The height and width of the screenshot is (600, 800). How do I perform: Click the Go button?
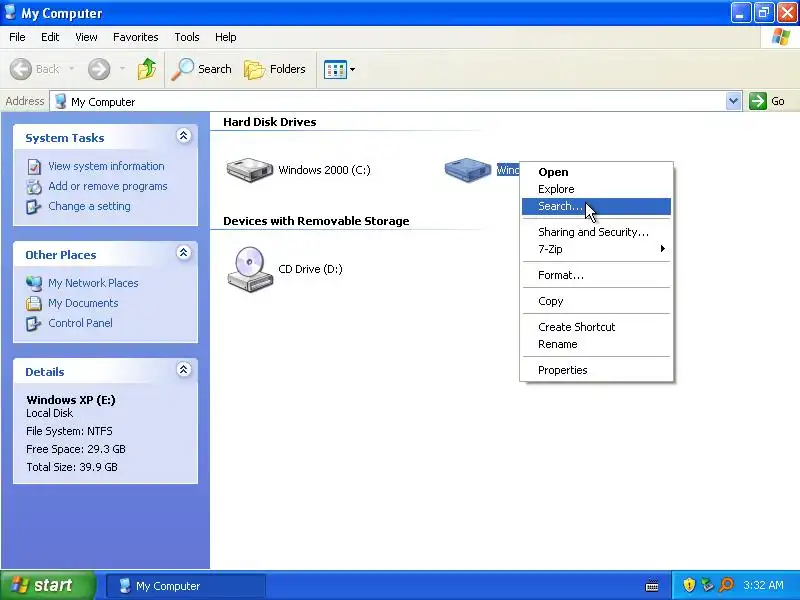pyautogui.click(x=767, y=101)
